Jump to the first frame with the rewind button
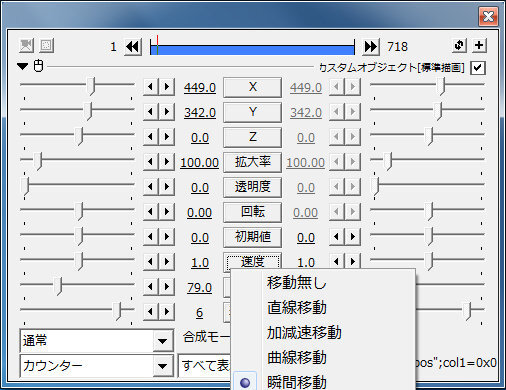 coord(133,46)
